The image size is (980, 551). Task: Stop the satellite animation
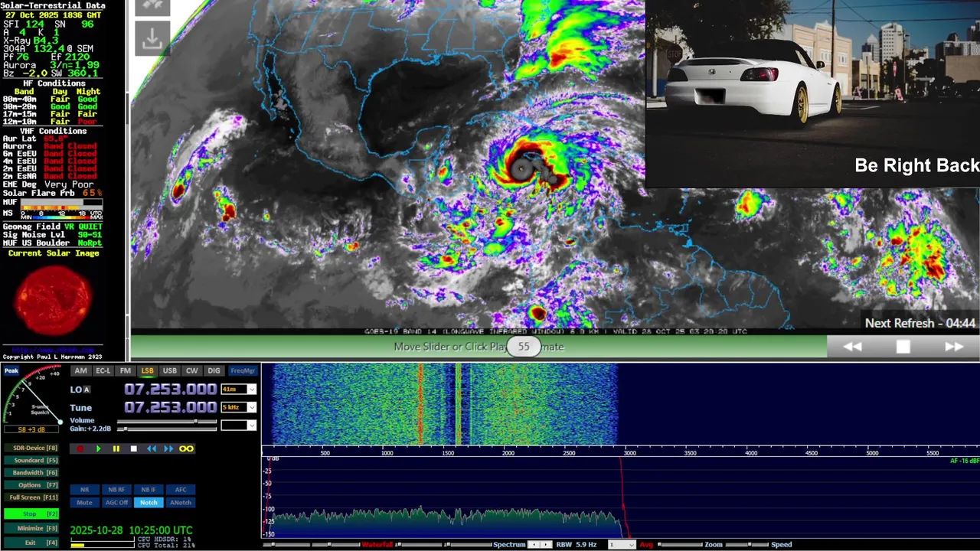click(x=903, y=347)
